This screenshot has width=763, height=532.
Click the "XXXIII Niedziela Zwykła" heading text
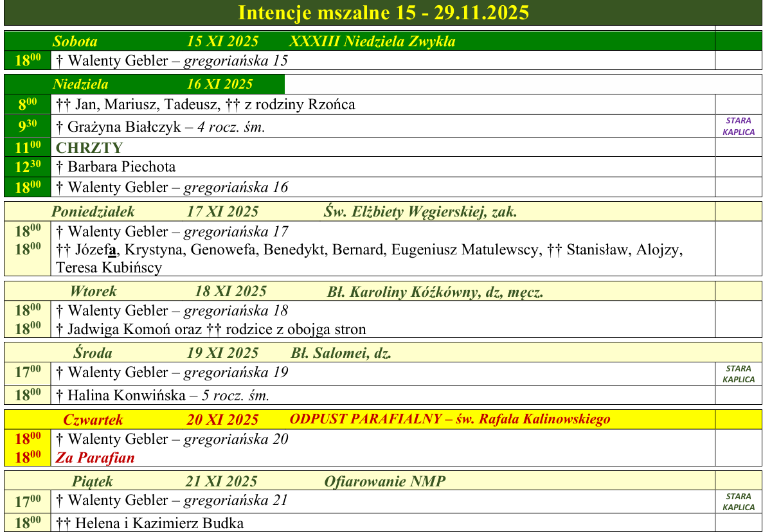point(372,42)
